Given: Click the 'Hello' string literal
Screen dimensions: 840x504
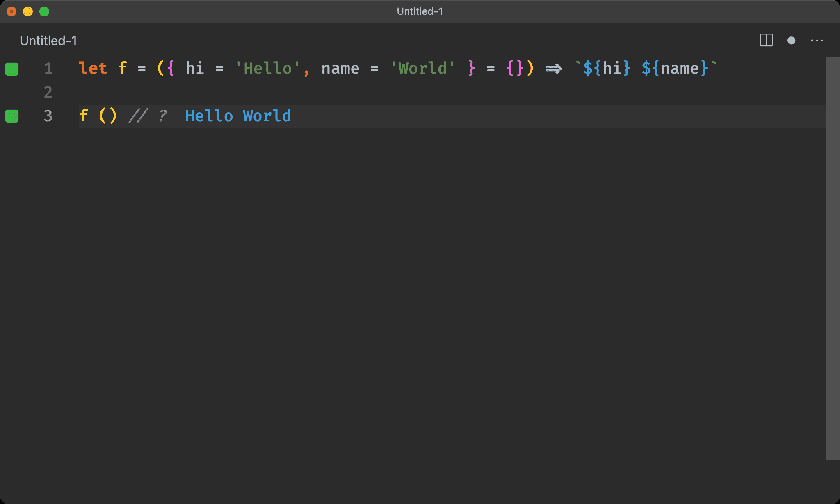Looking at the screenshot, I should point(267,68).
